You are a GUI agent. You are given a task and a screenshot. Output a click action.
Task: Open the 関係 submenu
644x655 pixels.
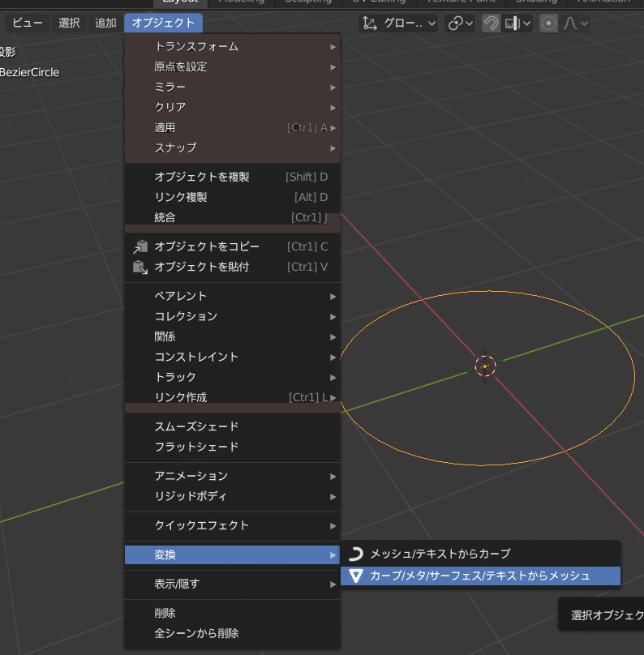pos(232,336)
